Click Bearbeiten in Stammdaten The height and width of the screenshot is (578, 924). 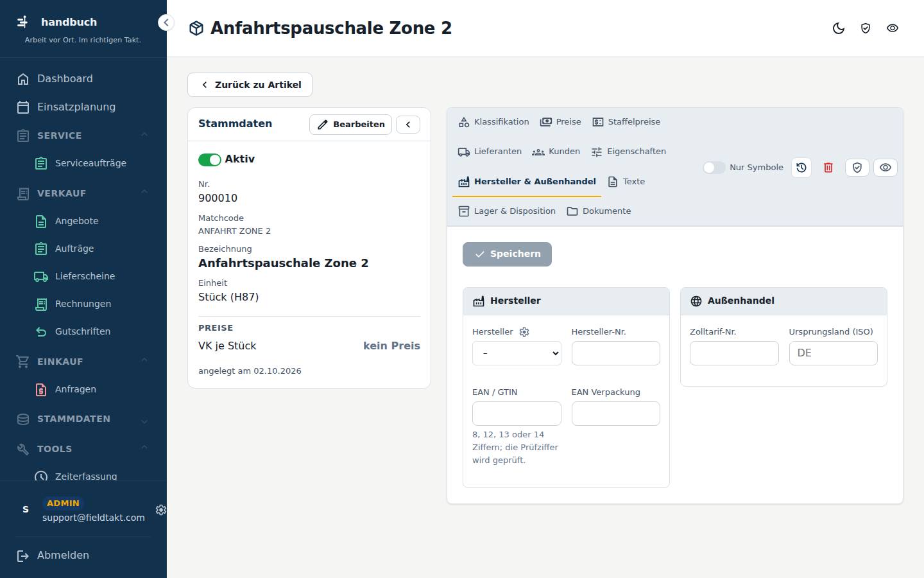[x=350, y=124]
